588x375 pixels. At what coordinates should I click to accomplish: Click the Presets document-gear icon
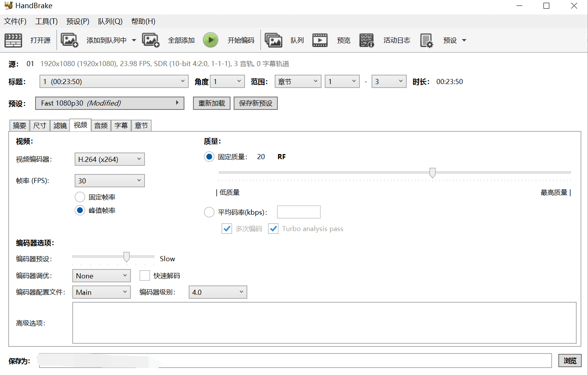(426, 40)
